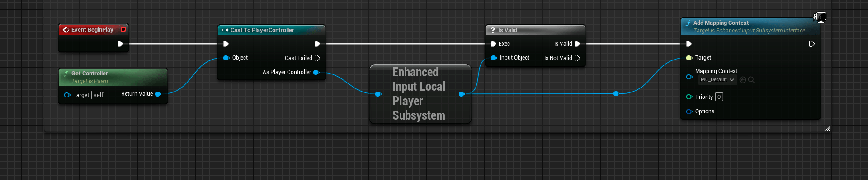Click the Is Valid node title
The width and height of the screenshot is (868, 180).
(x=508, y=30)
